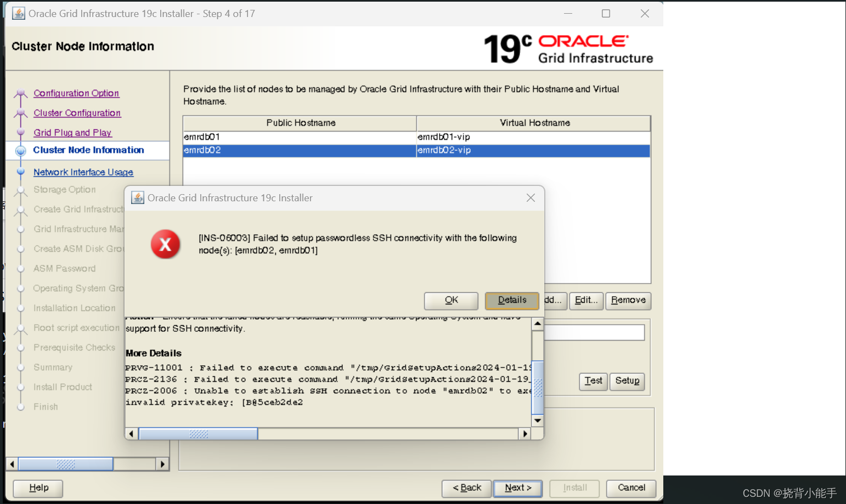This screenshot has height=504, width=846.
Task: Go back with the Back button
Action: (467, 488)
